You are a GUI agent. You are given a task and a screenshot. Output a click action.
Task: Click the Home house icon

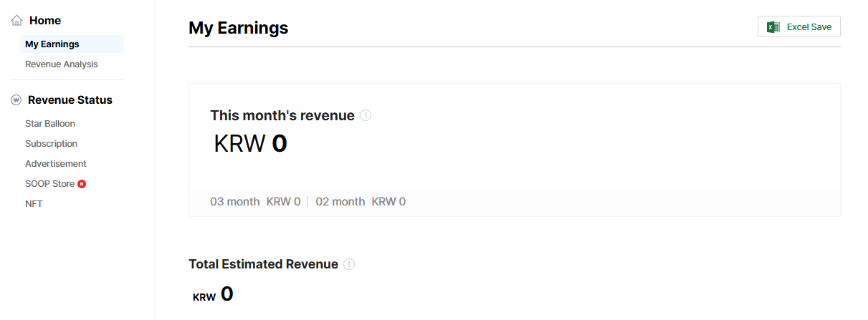[17, 21]
